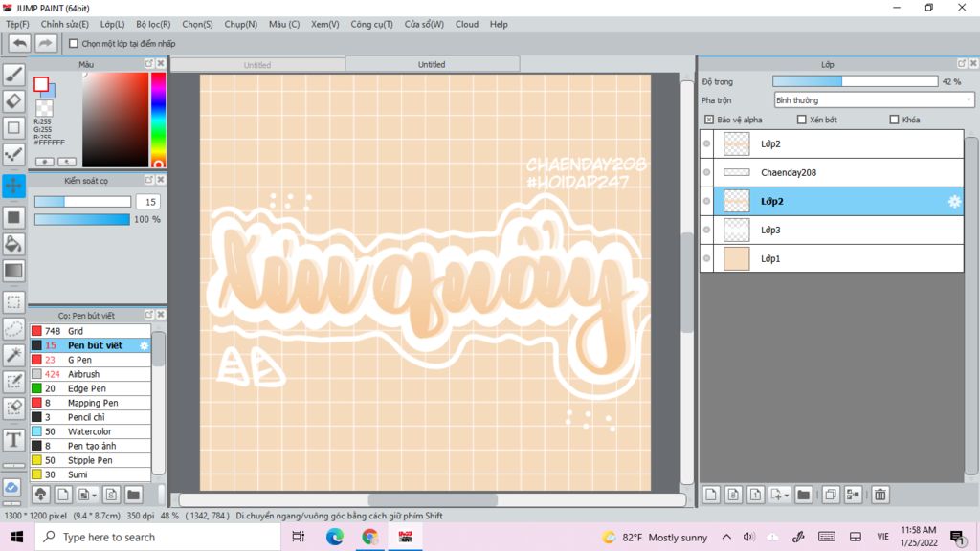This screenshot has height=551, width=980.
Task: Toggle visibility of Chaenday208 layer
Action: pyautogui.click(x=707, y=172)
